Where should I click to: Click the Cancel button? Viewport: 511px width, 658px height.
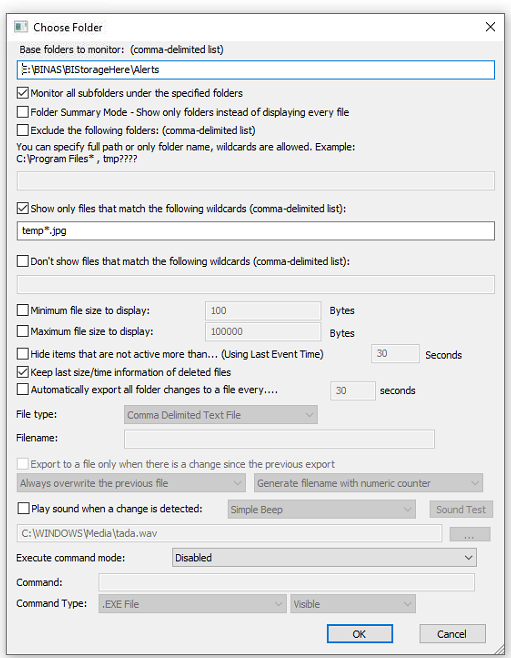pyautogui.click(x=452, y=634)
